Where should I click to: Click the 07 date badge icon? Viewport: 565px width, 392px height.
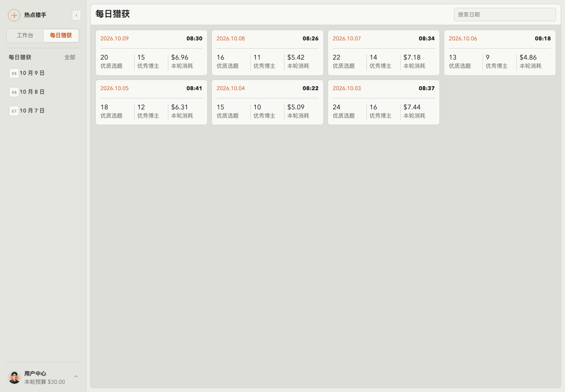[14, 111]
